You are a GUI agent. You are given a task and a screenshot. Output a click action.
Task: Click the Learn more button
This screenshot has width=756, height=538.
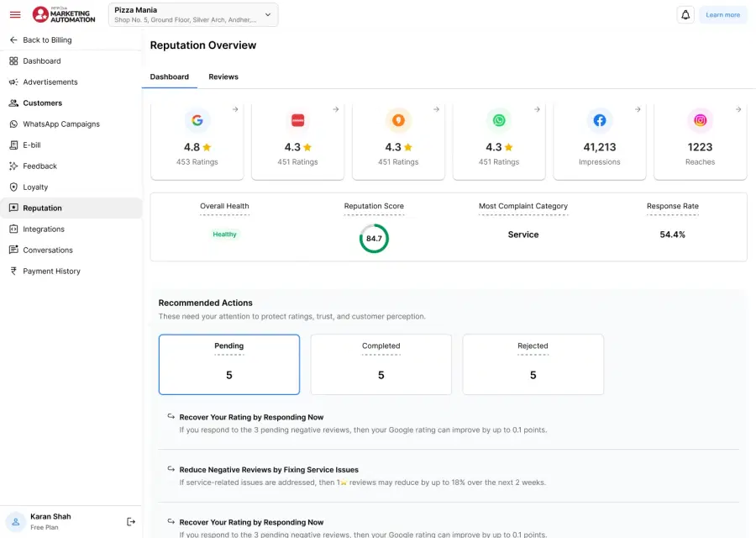tap(722, 15)
